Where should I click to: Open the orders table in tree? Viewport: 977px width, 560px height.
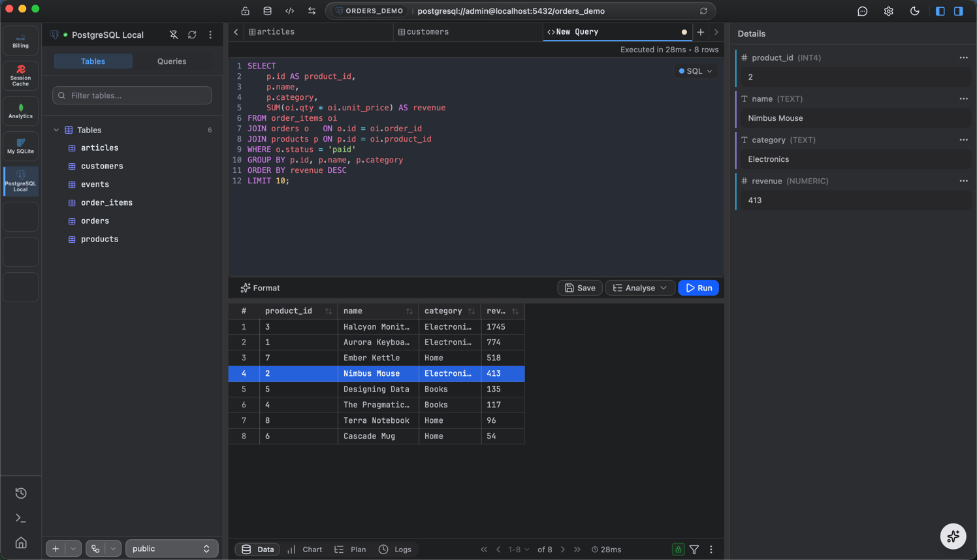pos(95,221)
